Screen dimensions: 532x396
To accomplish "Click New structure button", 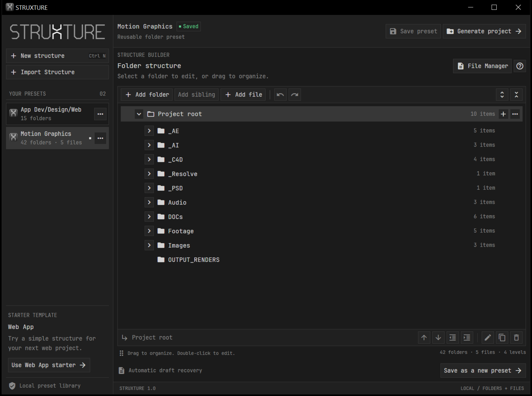I will tap(57, 56).
